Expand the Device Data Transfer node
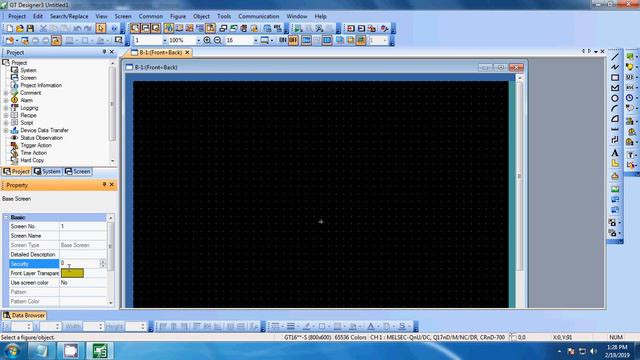 (x=6, y=131)
